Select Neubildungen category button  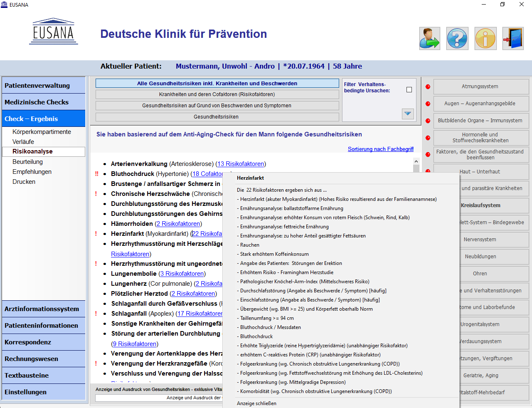point(494,257)
